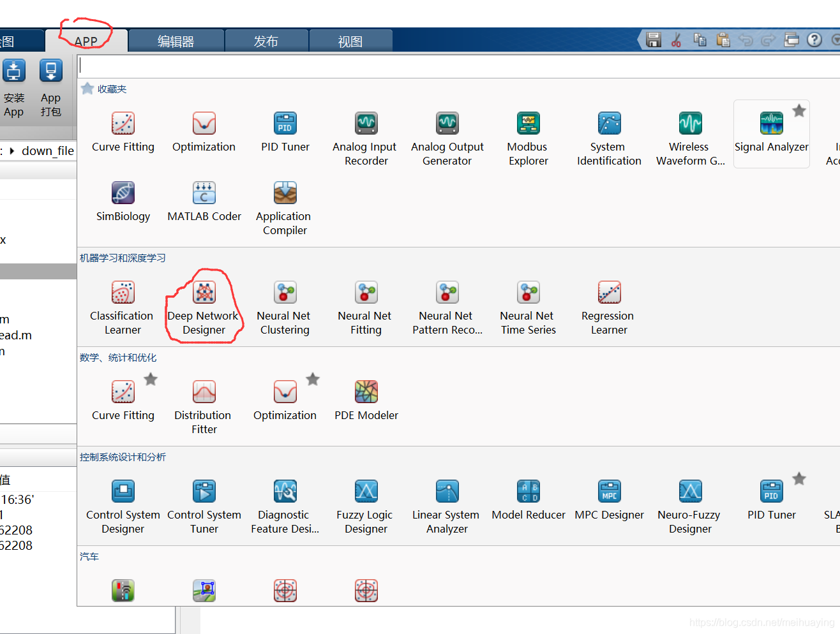Launch the Classification Learner app
The height and width of the screenshot is (634, 840).
click(123, 308)
